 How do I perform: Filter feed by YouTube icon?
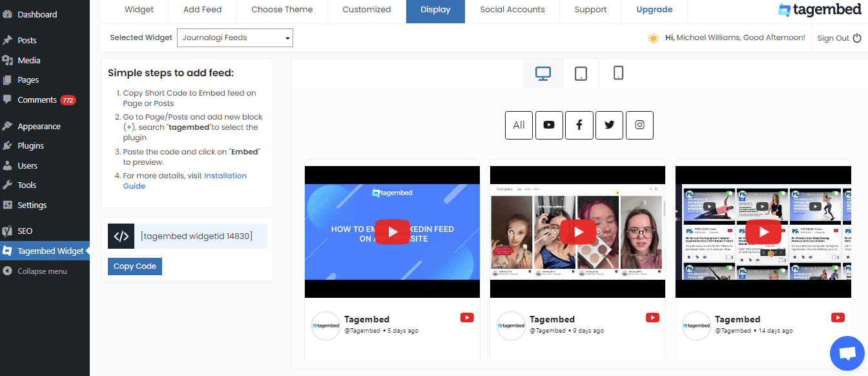[549, 125]
